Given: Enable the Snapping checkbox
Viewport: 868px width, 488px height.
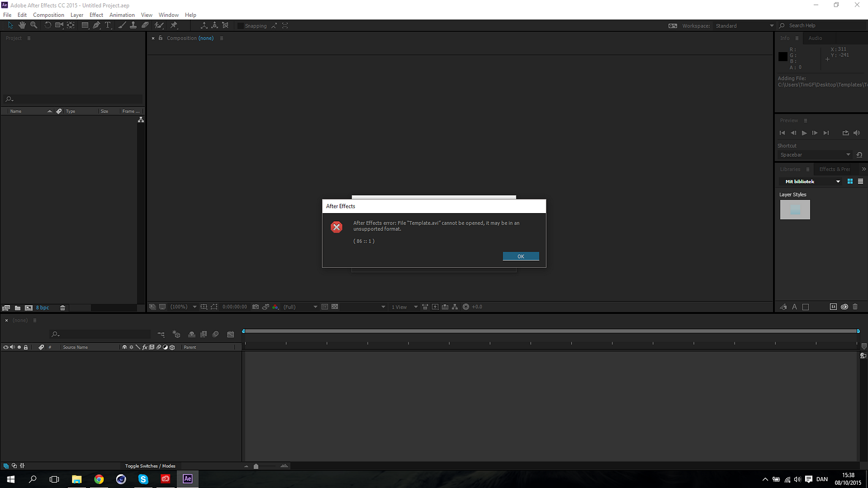Looking at the screenshot, I should 241,26.
